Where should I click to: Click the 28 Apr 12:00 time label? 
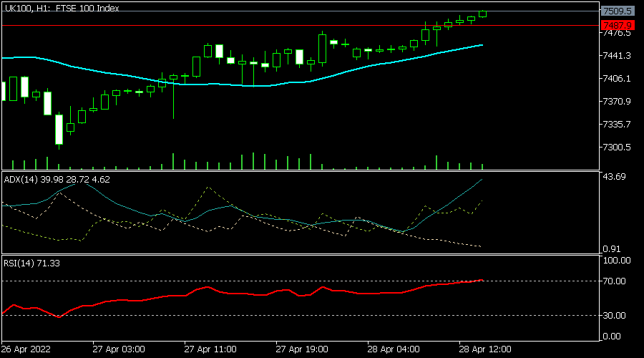click(x=485, y=349)
